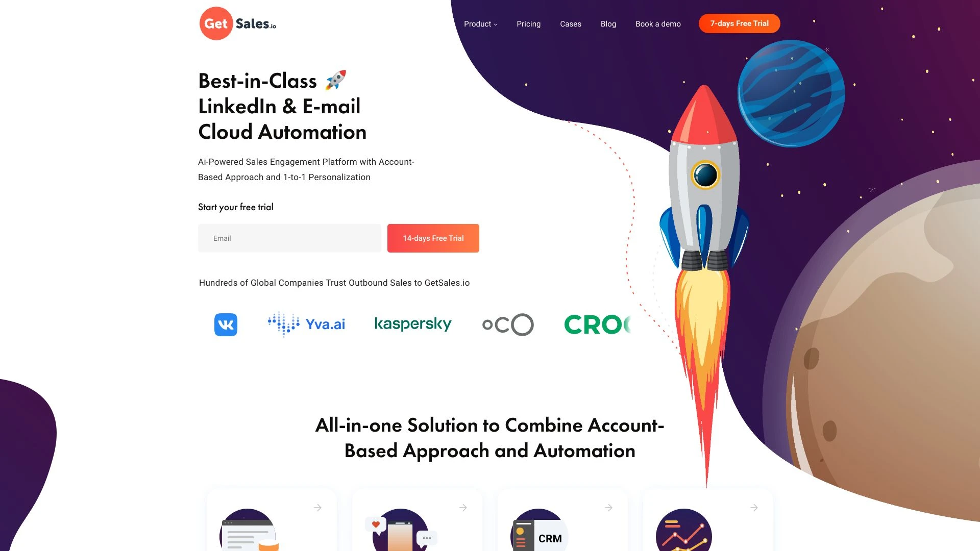Click the CROC partner logo icon
980x551 pixels.
[596, 324]
